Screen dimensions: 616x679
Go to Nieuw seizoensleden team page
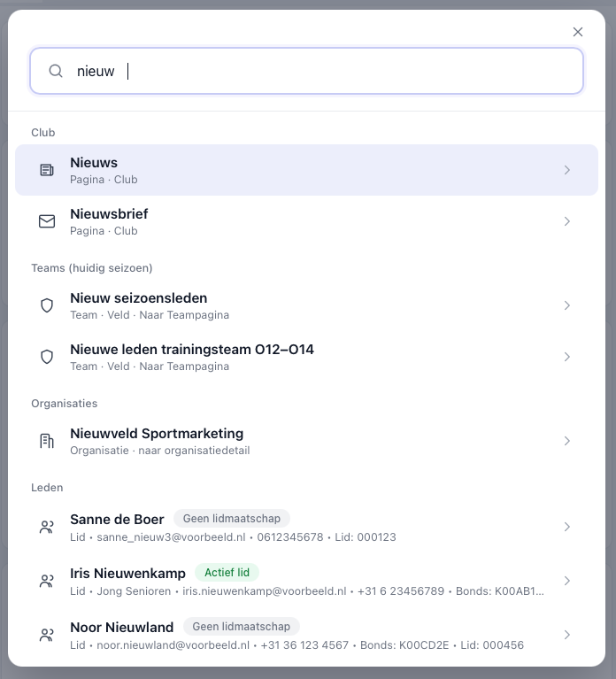pos(306,305)
